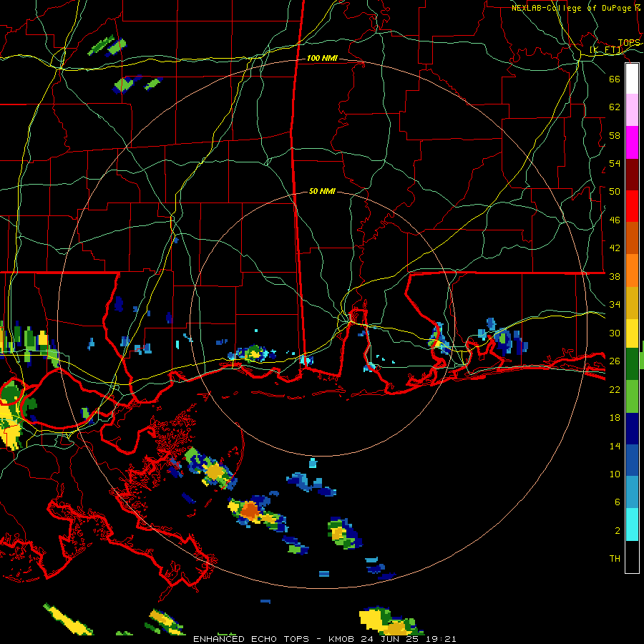Click the cyan legend swatch
This screenshot has height=644, width=644.
click(x=632, y=525)
